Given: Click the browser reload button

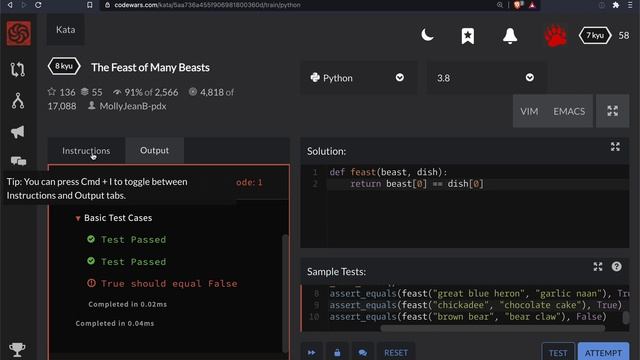Looking at the screenshot, I should click(x=38, y=5).
